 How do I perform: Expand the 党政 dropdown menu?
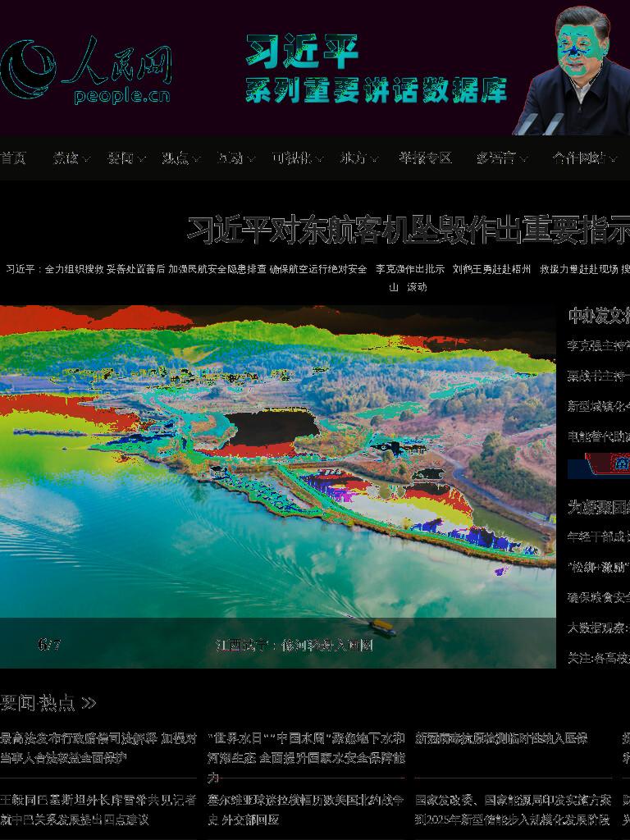point(71,158)
